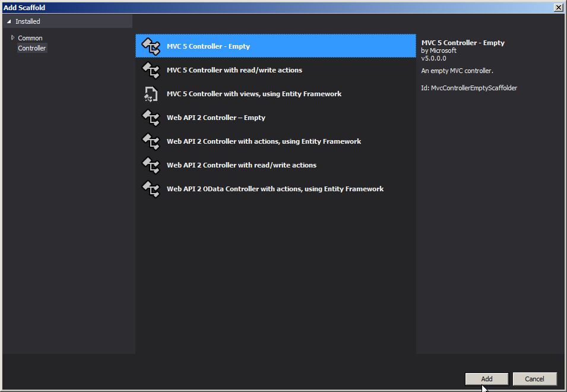567x392 pixels.
Task: Click the Installed header label
Action: tap(28, 21)
